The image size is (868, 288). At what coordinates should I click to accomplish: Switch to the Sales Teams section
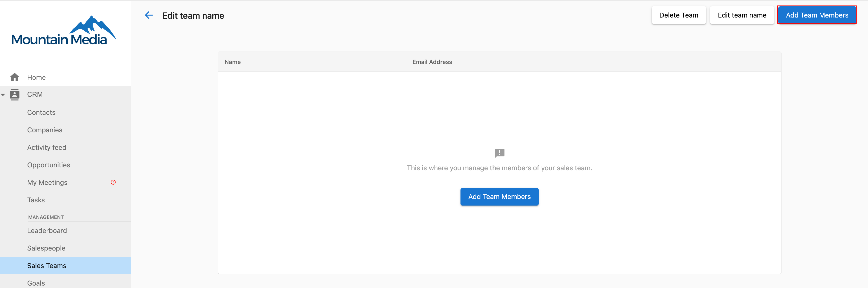point(46,265)
